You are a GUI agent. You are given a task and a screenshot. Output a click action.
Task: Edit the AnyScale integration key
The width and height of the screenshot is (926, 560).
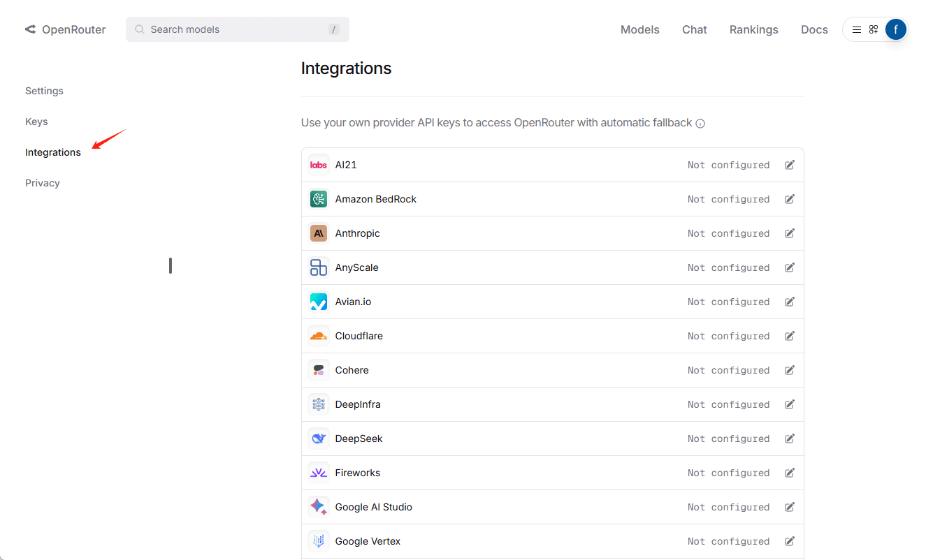point(790,267)
